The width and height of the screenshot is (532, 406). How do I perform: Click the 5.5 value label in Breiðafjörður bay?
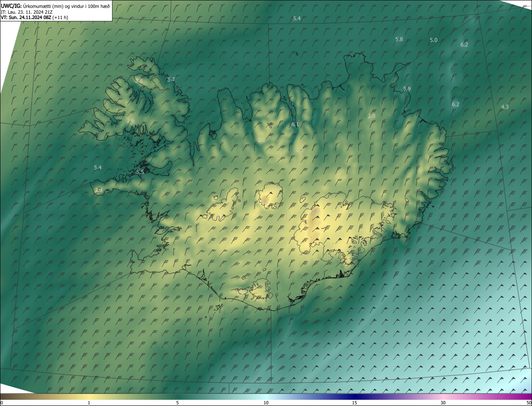coord(140,172)
